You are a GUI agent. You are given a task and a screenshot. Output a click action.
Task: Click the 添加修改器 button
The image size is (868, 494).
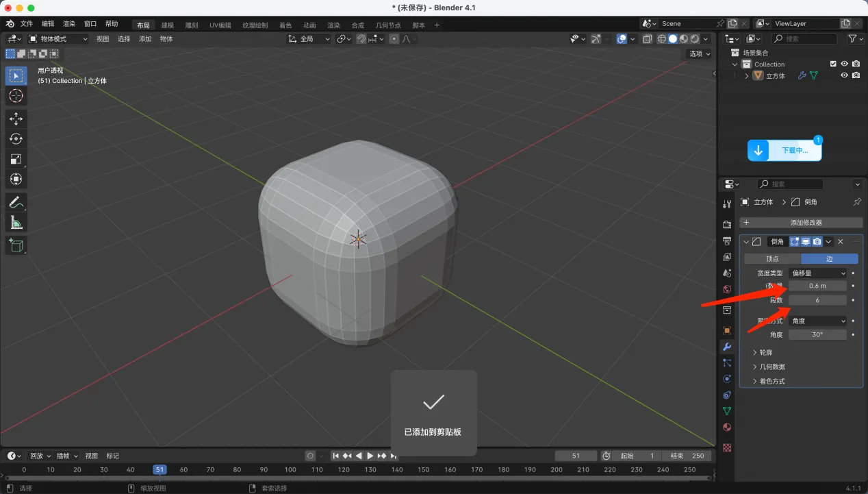click(x=801, y=223)
